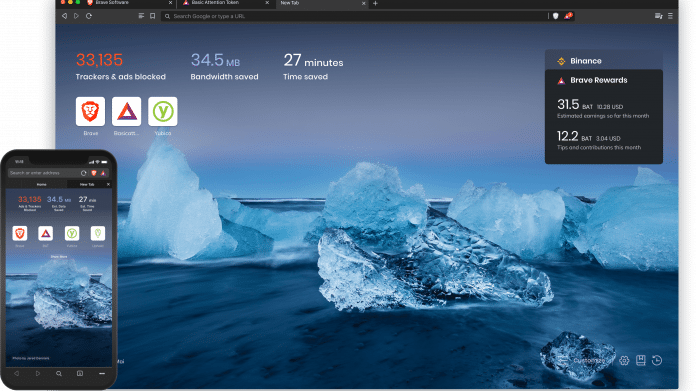
Task: Tap the fourth green leaf site tile on phone
Action: (x=98, y=233)
